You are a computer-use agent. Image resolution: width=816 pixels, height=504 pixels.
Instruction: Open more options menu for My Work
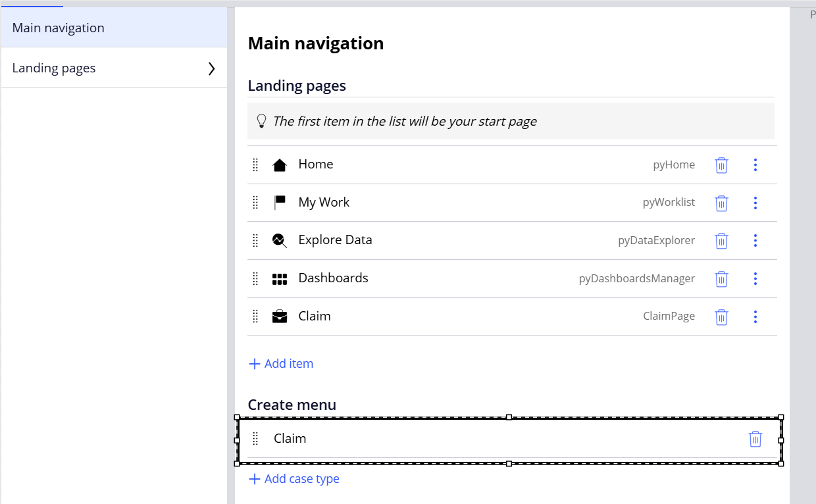point(755,203)
